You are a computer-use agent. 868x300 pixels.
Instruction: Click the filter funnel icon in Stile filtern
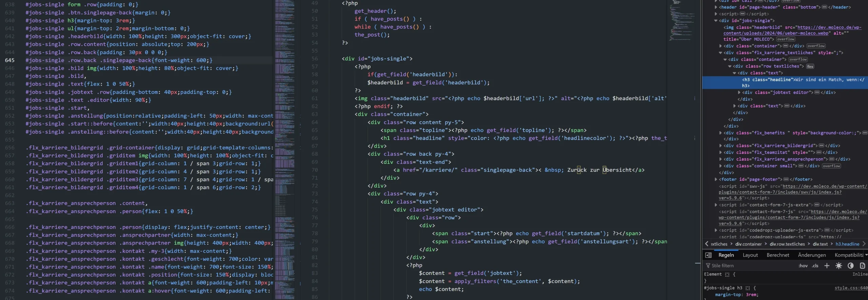coord(708,266)
